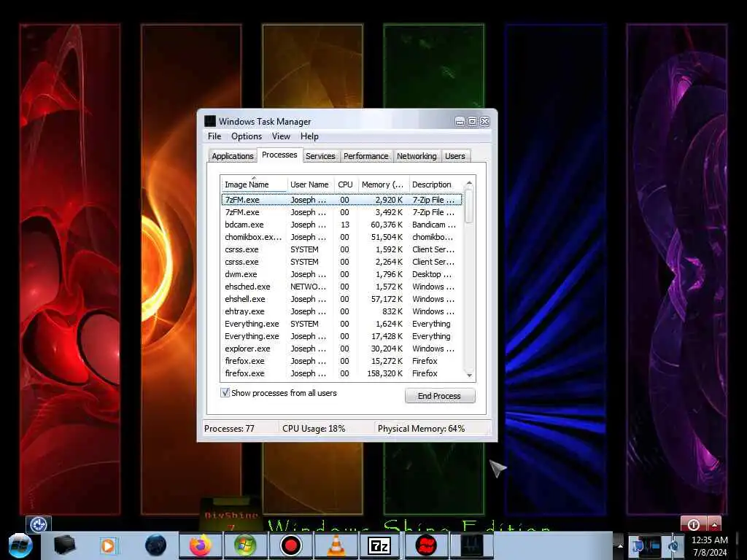Select the explorer.exe process row
The width and height of the screenshot is (747, 560).
pyautogui.click(x=342, y=349)
